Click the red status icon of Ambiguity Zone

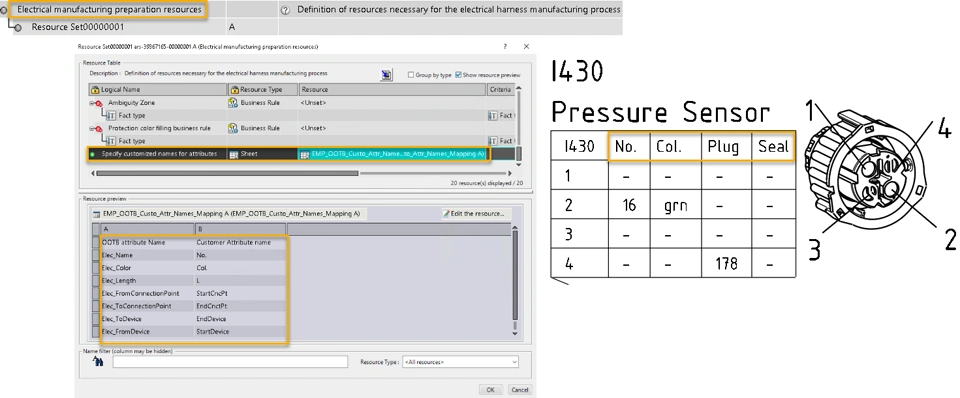99,103
